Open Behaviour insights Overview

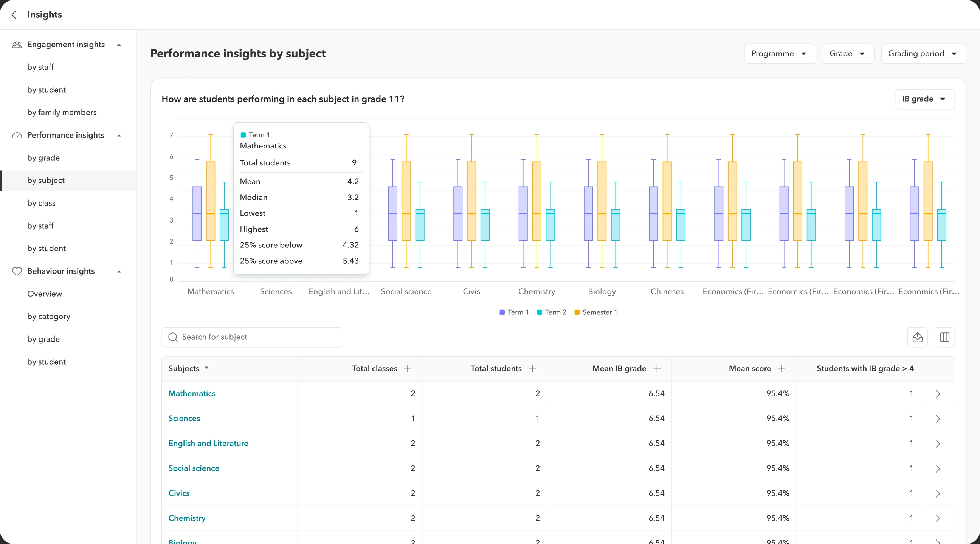[x=45, y=294]
